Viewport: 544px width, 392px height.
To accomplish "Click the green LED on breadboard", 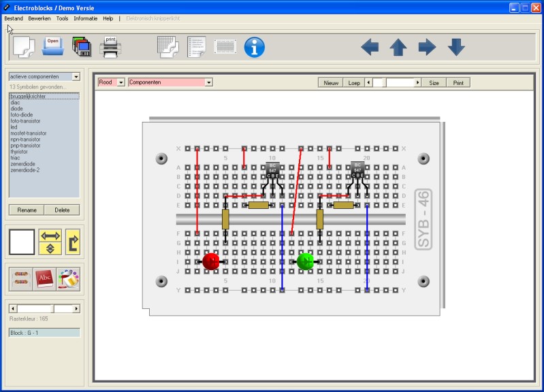I will (305, 261).
